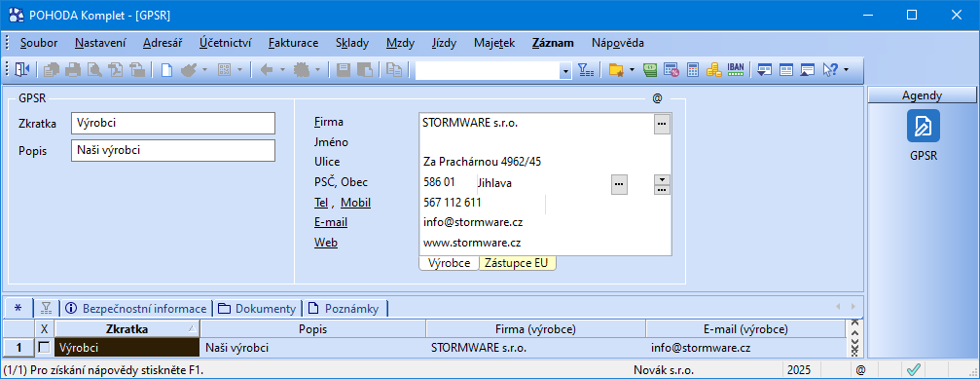Screen dimensions: 980x379
Task: Click the ellipsis button next to Firma
Action: (662, 125)
